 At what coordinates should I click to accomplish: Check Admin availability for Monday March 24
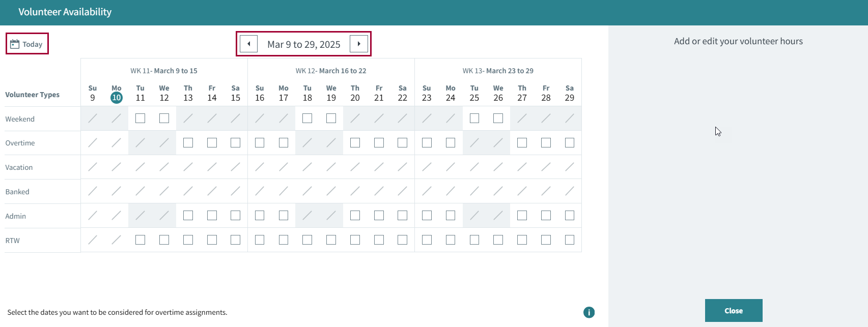tap(451, 216)
